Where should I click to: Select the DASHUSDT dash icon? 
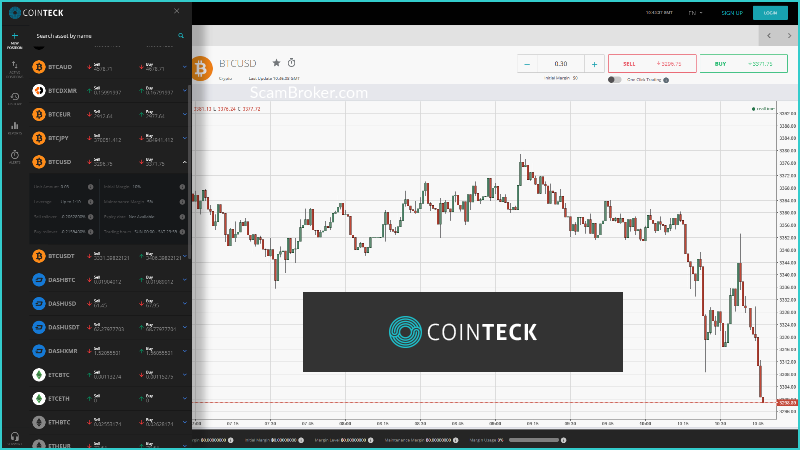(39, 327)
